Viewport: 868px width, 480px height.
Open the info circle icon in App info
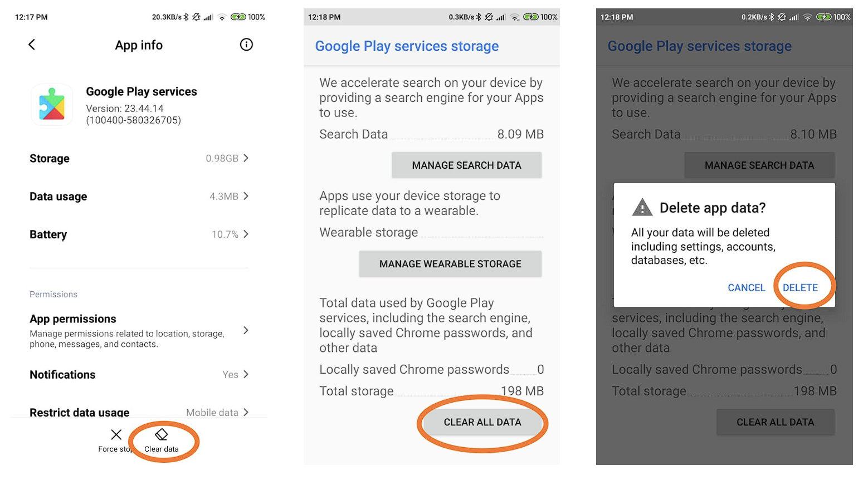click(246, 45)
